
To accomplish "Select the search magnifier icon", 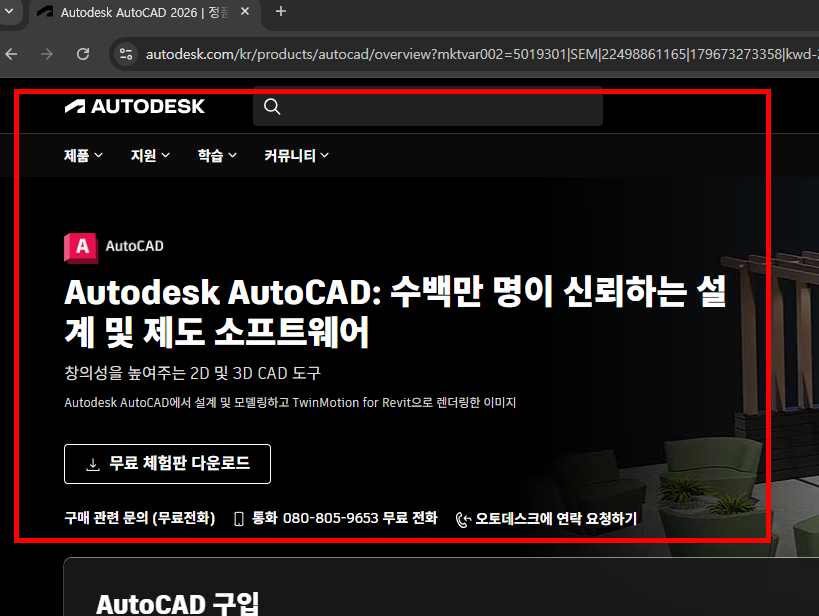I will pyautogui.click(x=271, y=105).
